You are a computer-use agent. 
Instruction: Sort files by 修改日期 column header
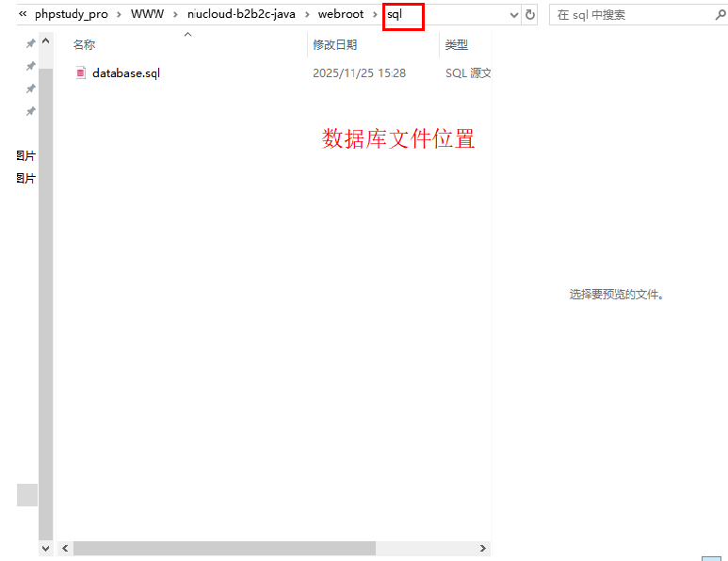point(335,45)
